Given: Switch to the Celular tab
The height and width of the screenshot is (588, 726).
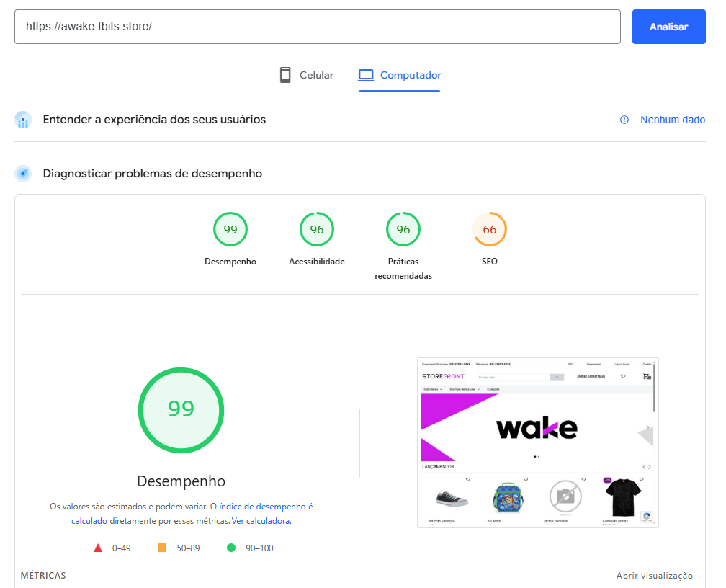Looking at the screenshot, I should (307, 75).
